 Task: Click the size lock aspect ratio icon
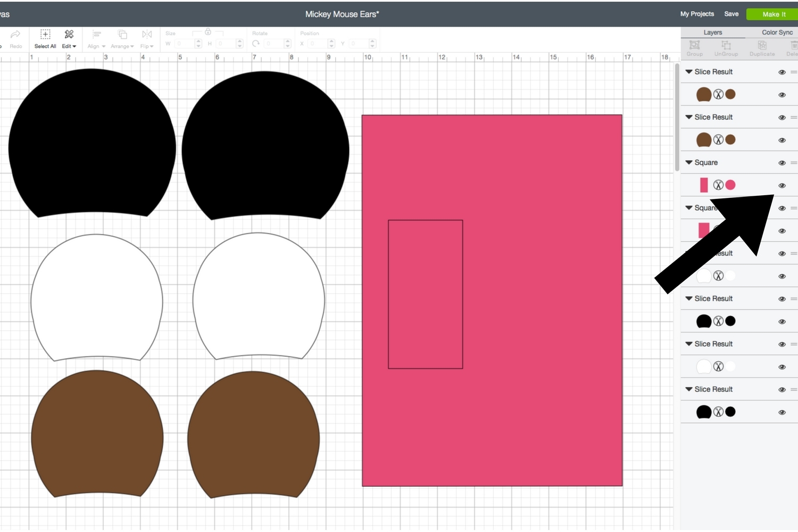(208, 32)
